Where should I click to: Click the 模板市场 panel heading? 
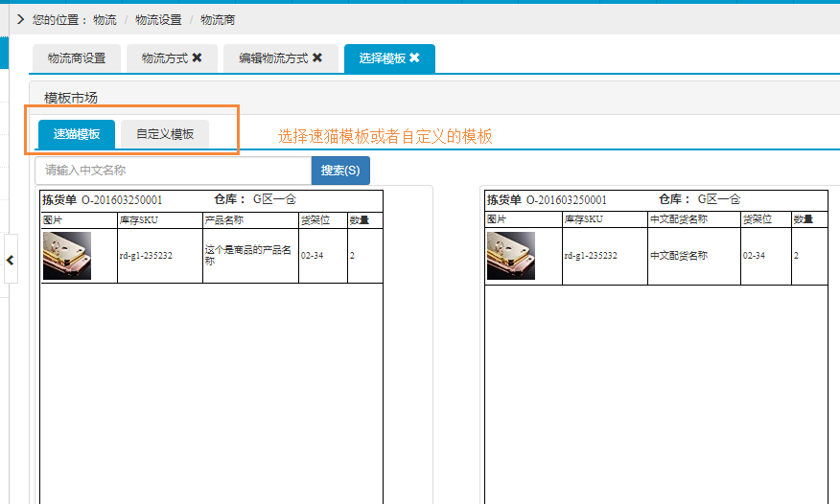click(71, 98)
